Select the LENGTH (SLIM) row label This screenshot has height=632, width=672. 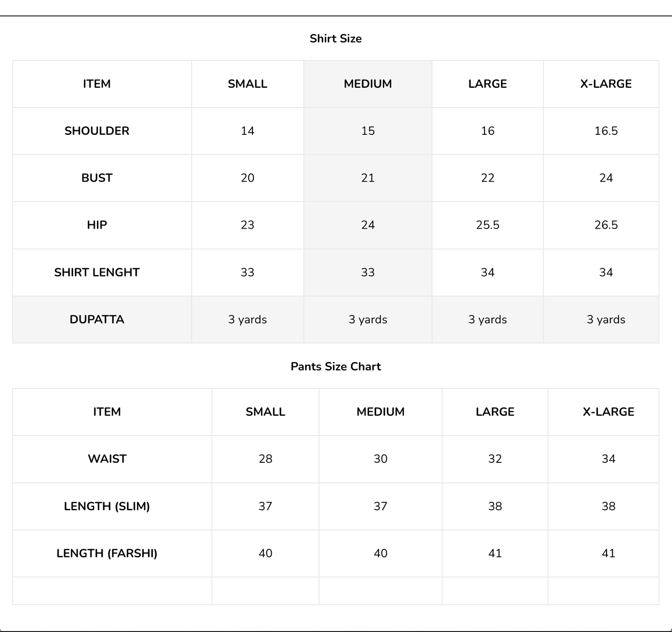[107, 507]
